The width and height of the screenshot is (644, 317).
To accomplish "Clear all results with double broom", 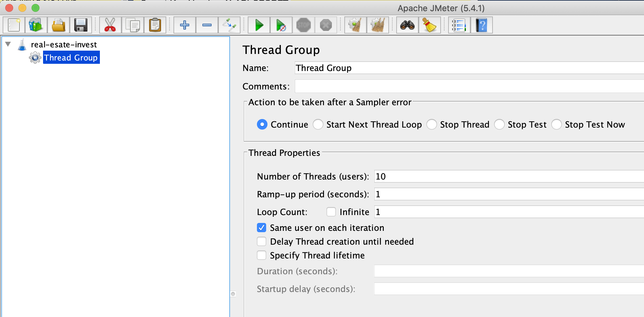I will [x=378, y=25].
